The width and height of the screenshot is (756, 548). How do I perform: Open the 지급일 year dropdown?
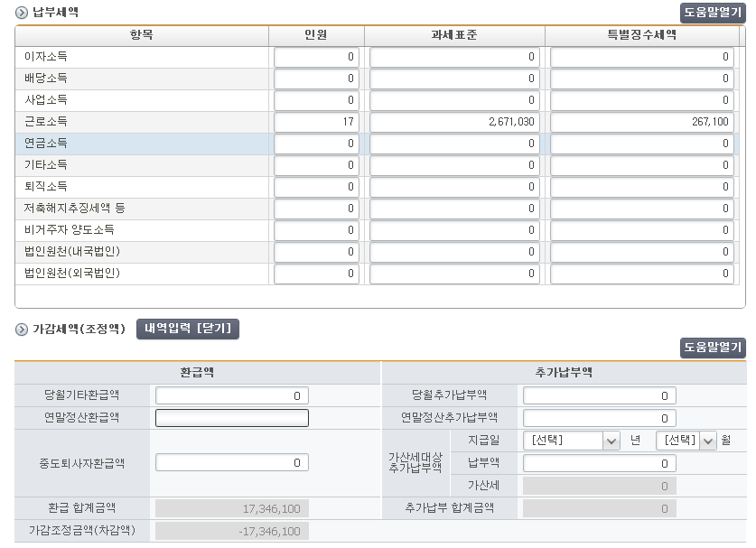[572, 441]
